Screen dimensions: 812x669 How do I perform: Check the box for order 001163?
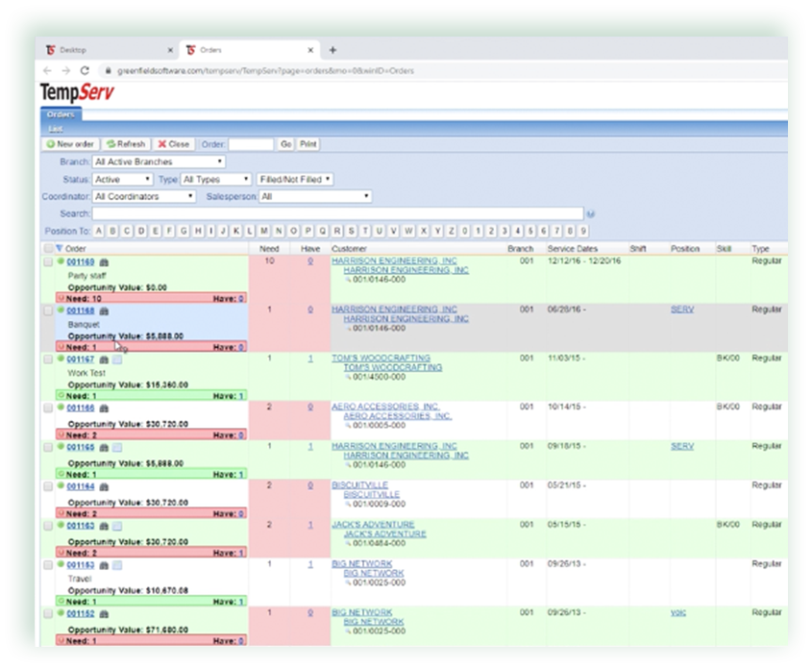click(48, 526)
